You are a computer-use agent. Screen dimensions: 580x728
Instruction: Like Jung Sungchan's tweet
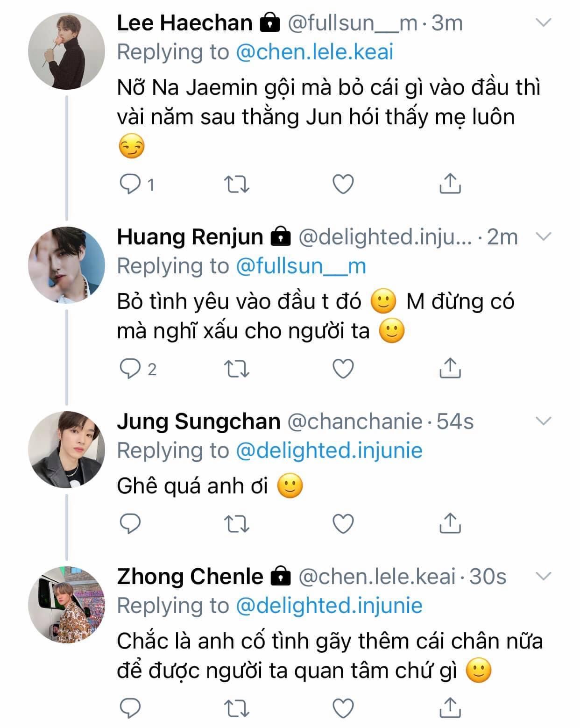pos(343,523)
